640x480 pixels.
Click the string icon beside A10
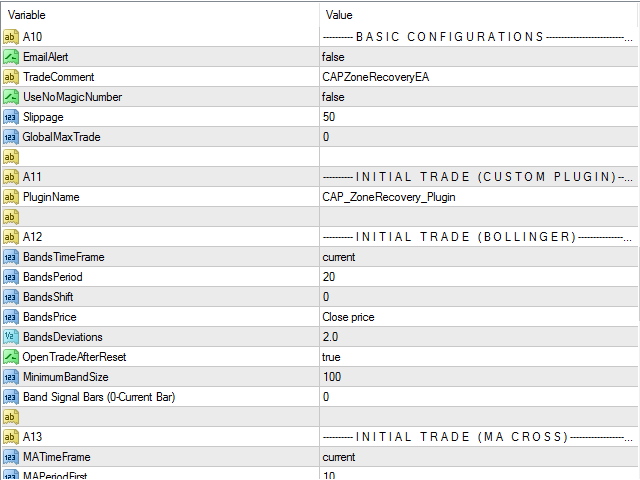click(11, 37)
